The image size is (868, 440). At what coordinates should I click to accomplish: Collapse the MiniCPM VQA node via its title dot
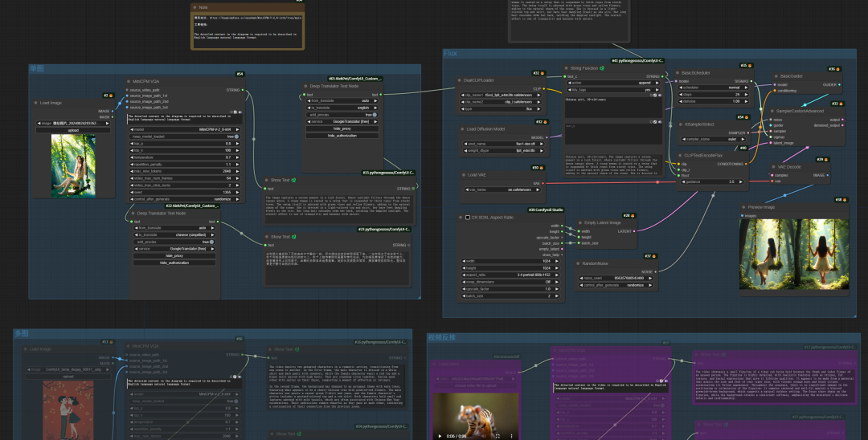point(128,81)
